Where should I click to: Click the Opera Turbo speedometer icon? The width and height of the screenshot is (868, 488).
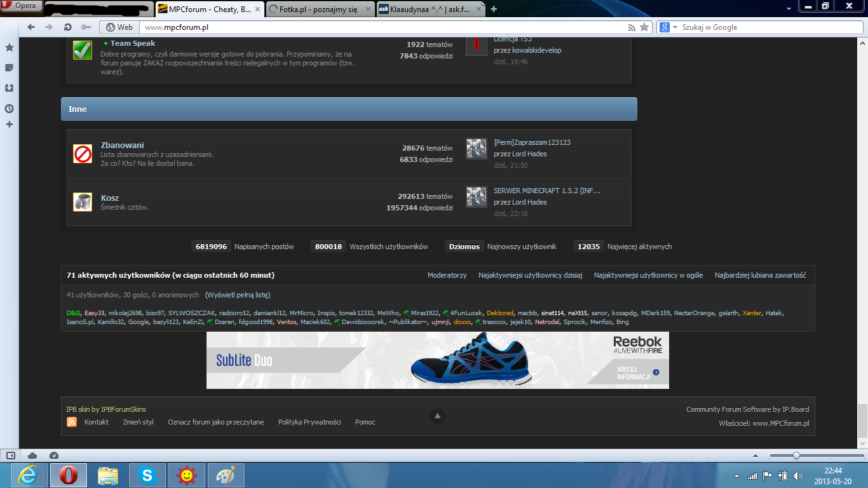pos(54,455)
